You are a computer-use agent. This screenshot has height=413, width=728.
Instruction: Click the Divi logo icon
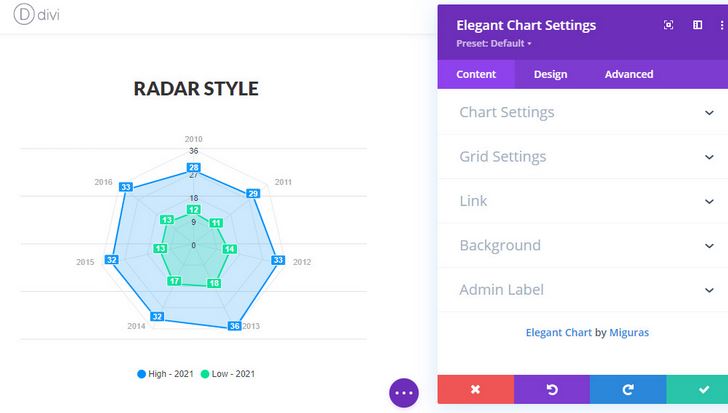[24, 15]
